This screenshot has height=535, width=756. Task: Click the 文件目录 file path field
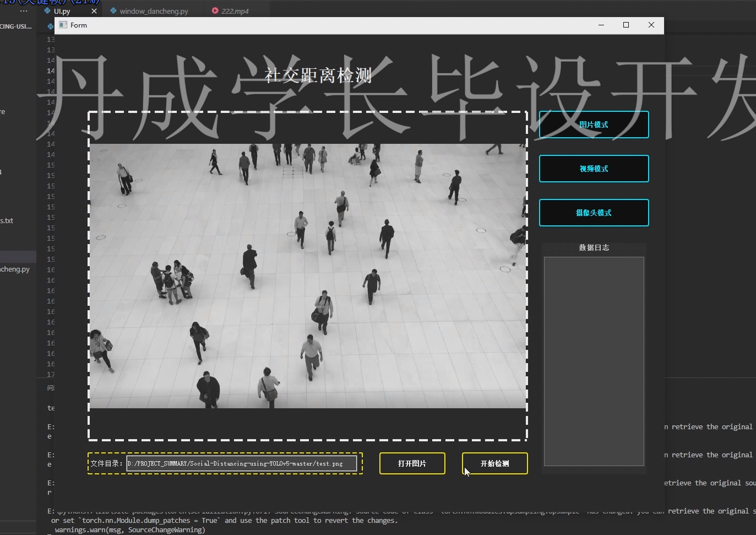(241, 463)
